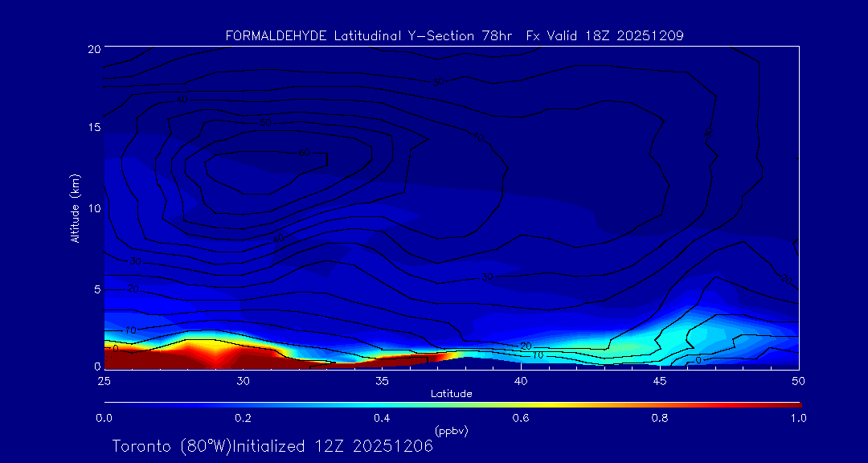Click the altitude axis tick label 5
Viewport: 868px width, 463px height.
click(97, 289)
